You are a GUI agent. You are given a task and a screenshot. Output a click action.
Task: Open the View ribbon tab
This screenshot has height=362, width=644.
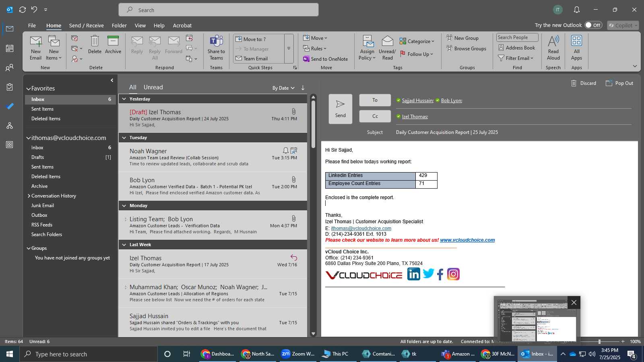tap(140, 25)
